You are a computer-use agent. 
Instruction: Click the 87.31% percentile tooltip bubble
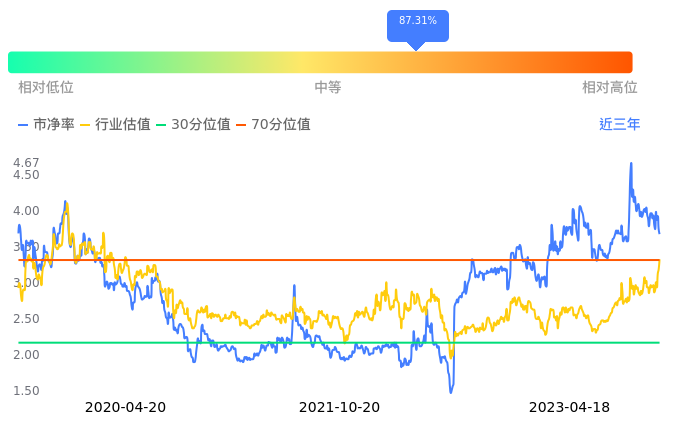click(418, 22)
